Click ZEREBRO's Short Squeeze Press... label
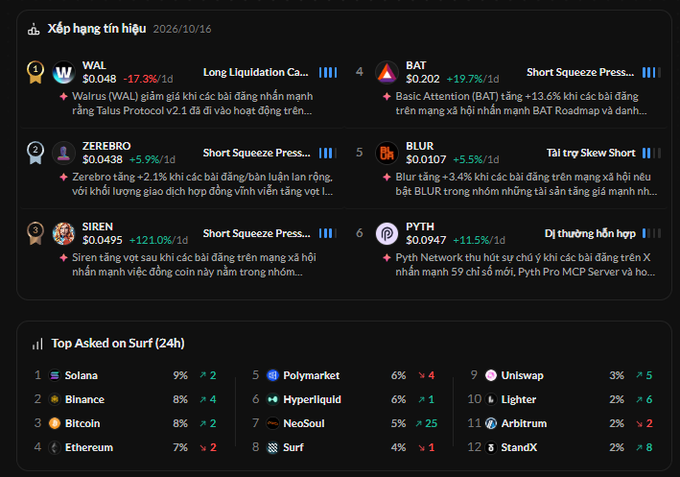 257,153
